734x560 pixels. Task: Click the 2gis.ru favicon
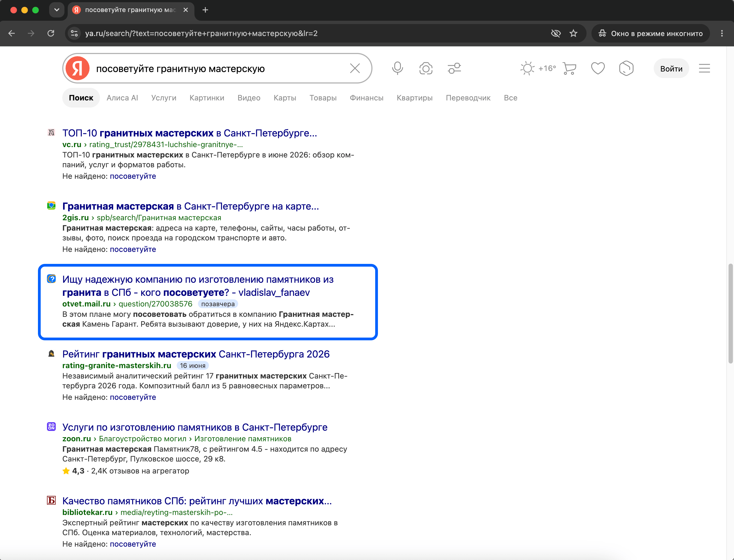pos(51,206)
